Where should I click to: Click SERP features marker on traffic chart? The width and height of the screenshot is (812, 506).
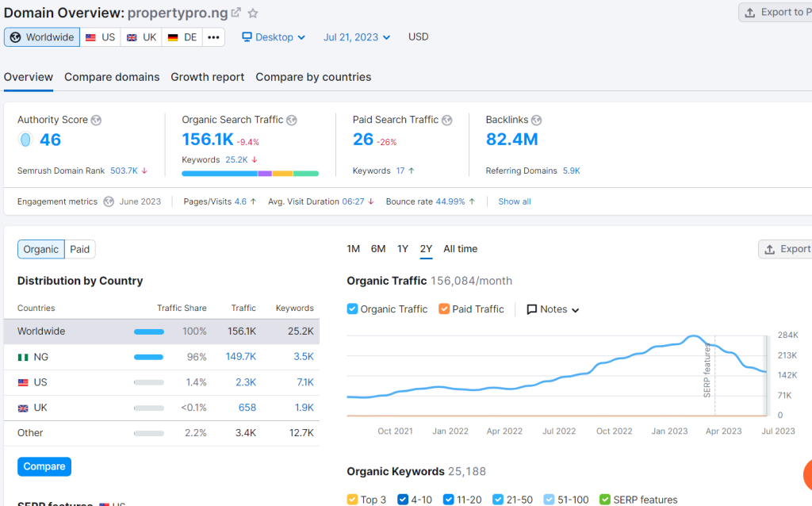pos(707,371)
